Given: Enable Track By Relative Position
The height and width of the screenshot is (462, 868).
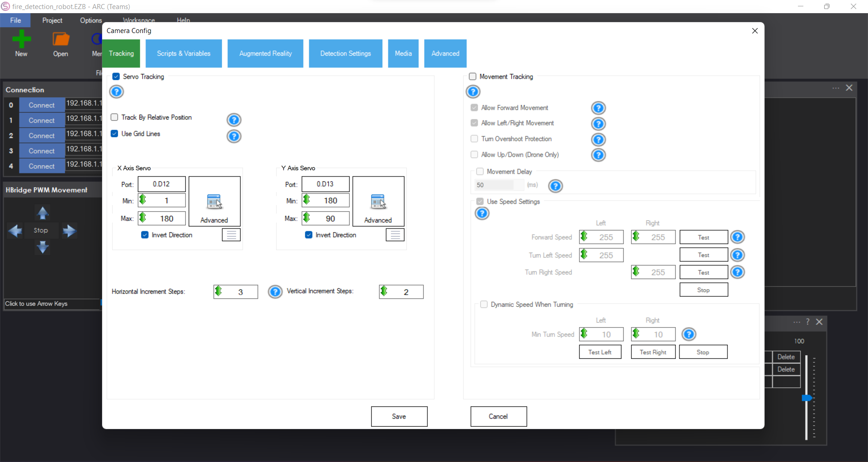Looking at the screenshot, I should pyautogui.click(x=114, y=117).
